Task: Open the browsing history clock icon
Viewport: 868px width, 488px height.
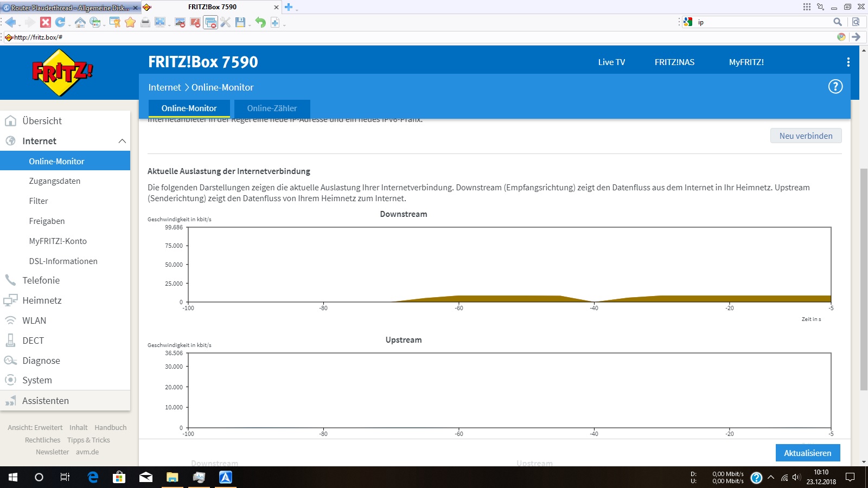Action: (95, 22)
